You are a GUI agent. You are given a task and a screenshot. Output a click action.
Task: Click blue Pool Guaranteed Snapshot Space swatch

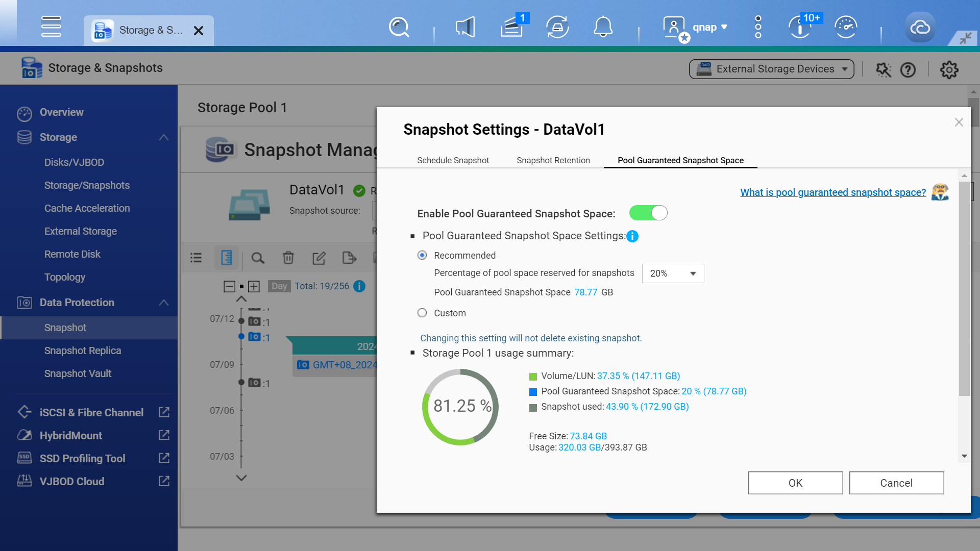click(x=533, y=392)
